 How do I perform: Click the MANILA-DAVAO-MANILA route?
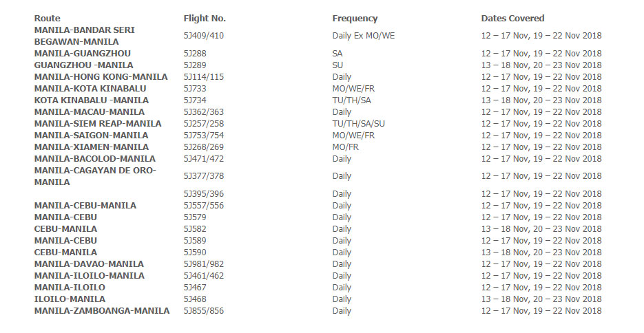(89, 264)
